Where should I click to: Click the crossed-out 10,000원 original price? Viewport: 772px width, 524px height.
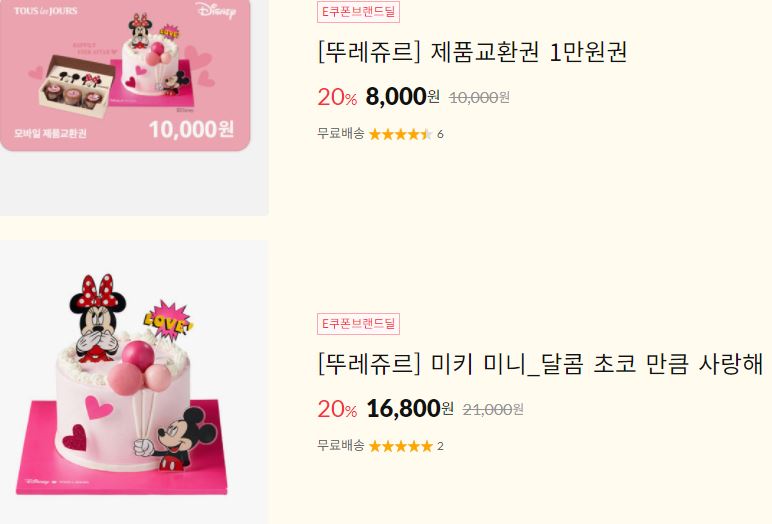click(x=479, y=98)
